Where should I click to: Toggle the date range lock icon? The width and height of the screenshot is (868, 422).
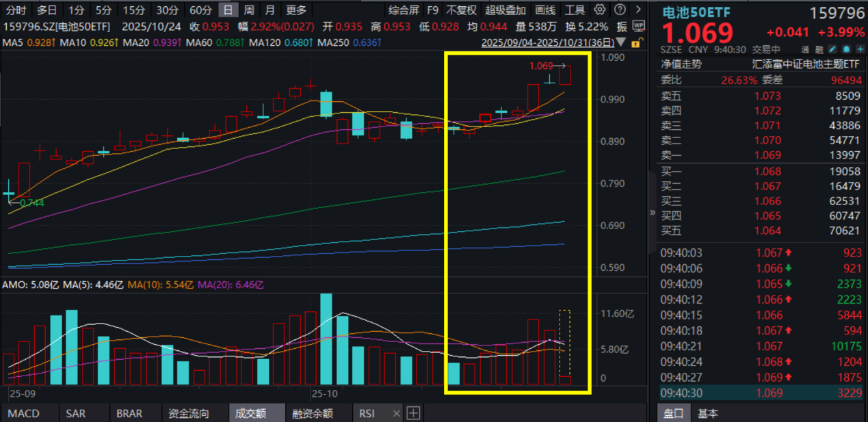point(635,42)
